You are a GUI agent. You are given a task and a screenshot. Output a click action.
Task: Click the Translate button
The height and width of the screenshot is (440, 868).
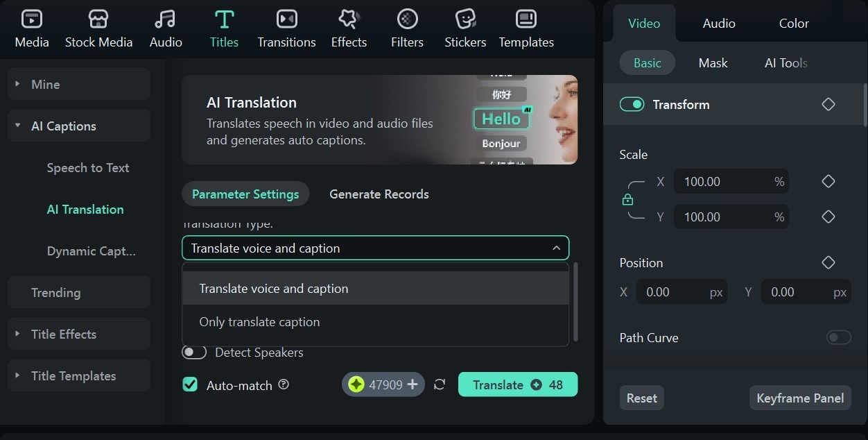pos(518,384)
